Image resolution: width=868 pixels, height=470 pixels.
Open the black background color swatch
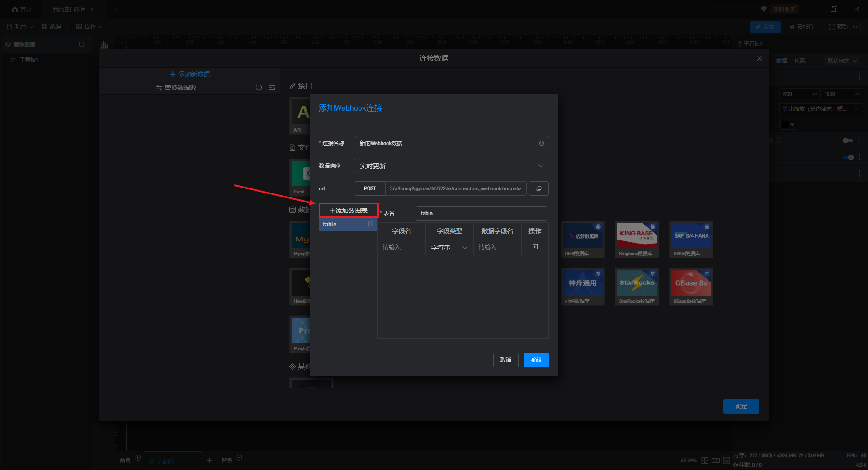click(x=788, y=125)
